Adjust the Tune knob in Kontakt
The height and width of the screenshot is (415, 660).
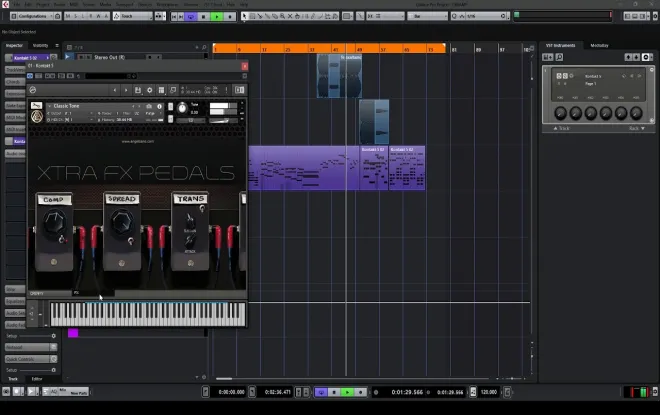point(182,108)
